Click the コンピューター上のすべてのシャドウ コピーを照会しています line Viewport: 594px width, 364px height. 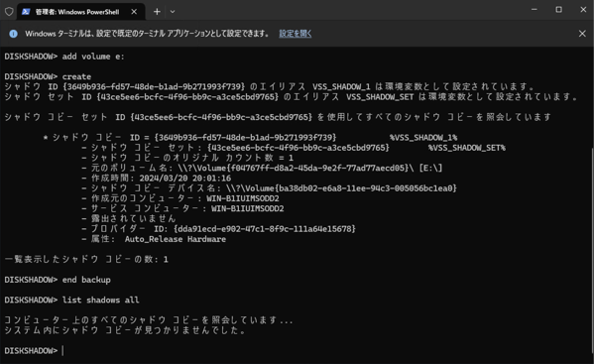(149, 320)
